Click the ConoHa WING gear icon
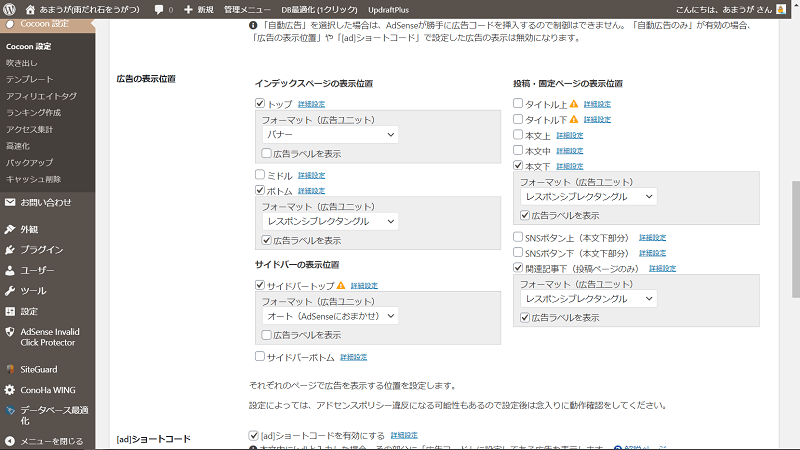Screen dimensions: 800x450 tap(10, 390)
